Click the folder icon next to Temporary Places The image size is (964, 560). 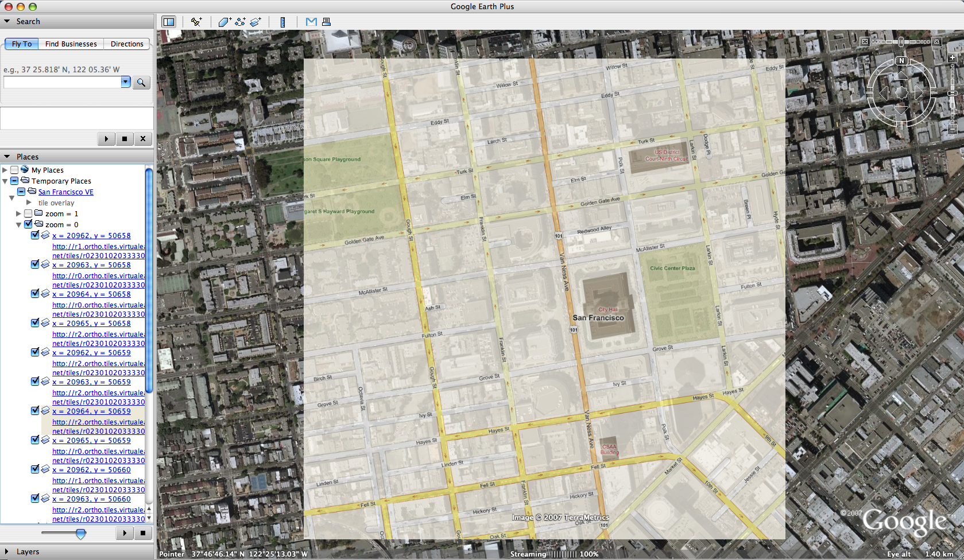click(25, 181)
